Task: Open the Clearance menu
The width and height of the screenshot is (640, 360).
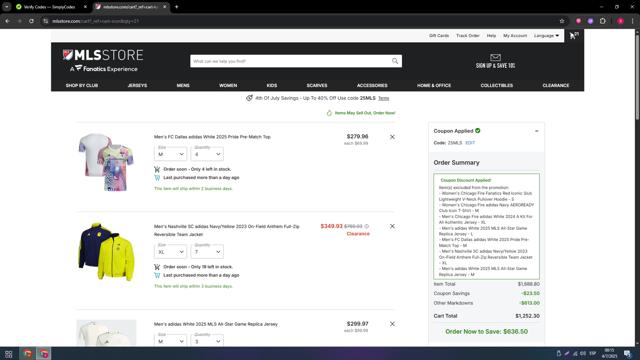Action: coord(556,85)
